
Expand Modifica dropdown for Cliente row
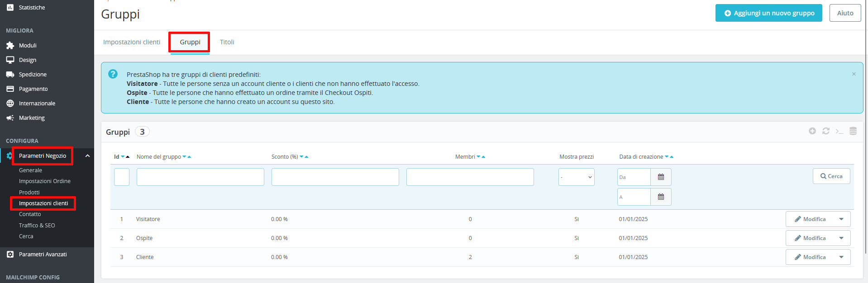(x=841, y=257)
